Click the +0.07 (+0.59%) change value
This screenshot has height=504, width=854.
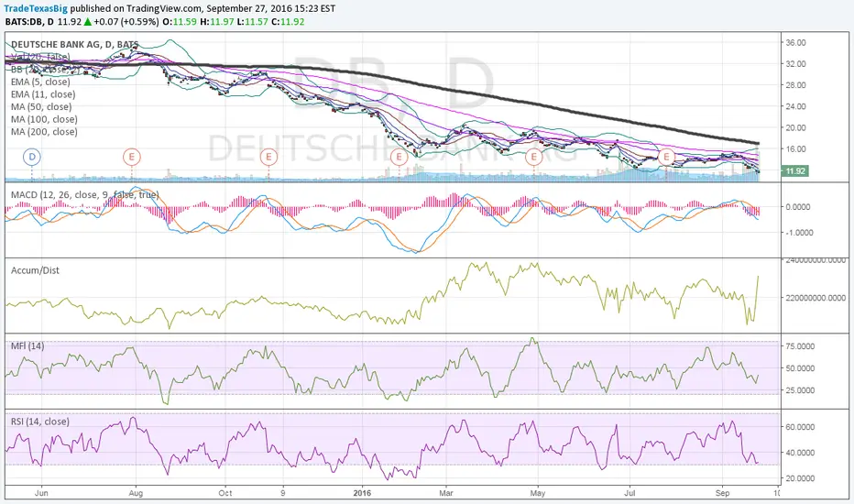click(126, 22)
